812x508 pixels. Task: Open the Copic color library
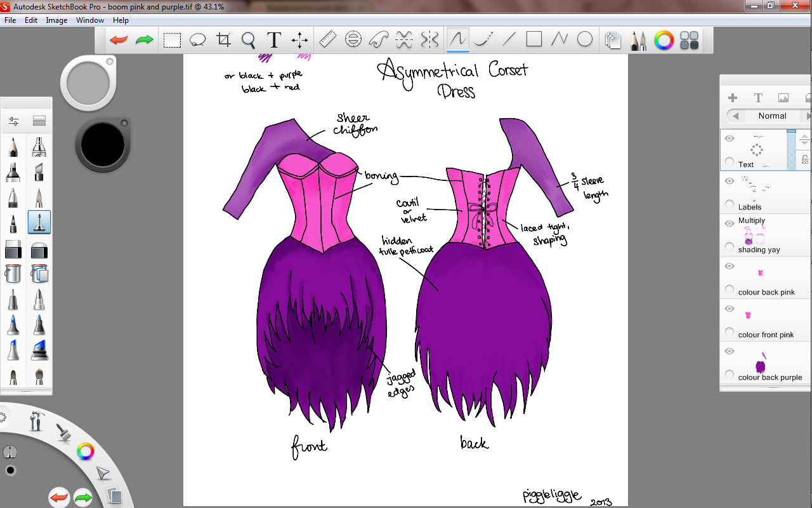point(689,41)
